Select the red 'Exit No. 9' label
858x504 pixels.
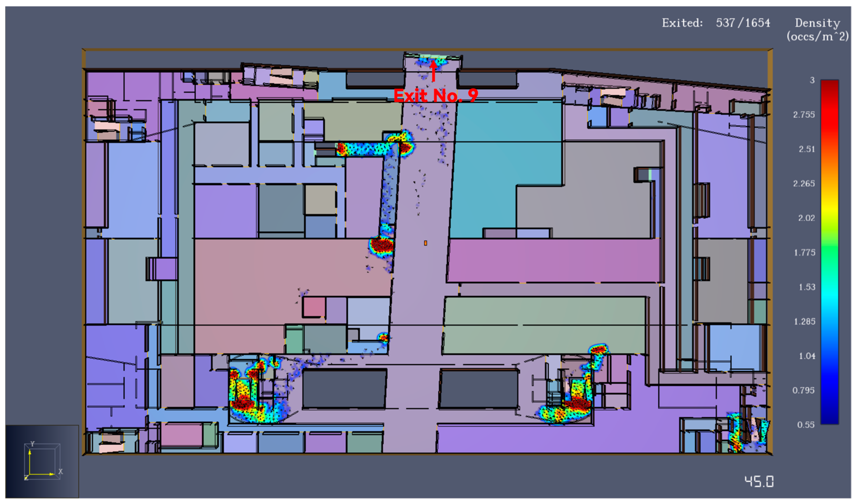pyautogui.click(x=435, y=96)
